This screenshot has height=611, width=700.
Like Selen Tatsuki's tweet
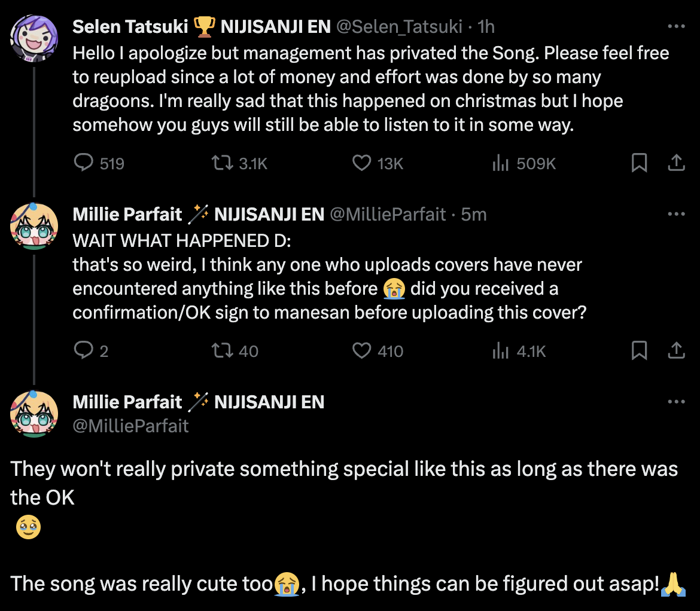tap(362, 163)
